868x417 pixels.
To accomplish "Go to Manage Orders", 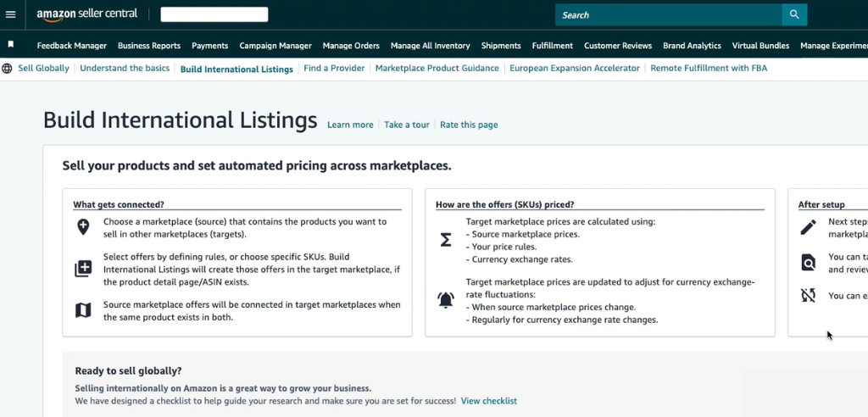I will point(351,46).
